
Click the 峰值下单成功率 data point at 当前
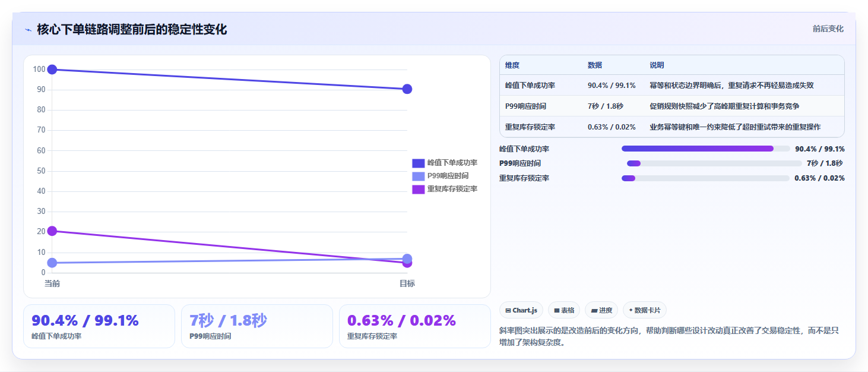click(52, 70)
